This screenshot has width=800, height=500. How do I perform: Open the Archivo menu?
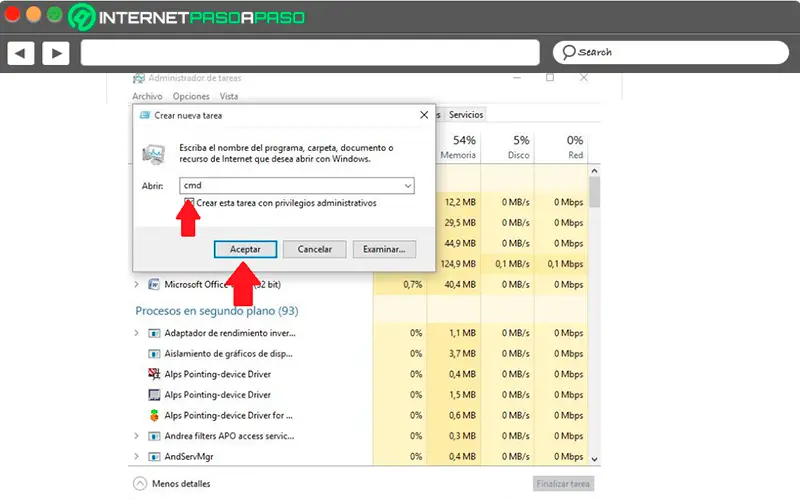click(147, 96)
